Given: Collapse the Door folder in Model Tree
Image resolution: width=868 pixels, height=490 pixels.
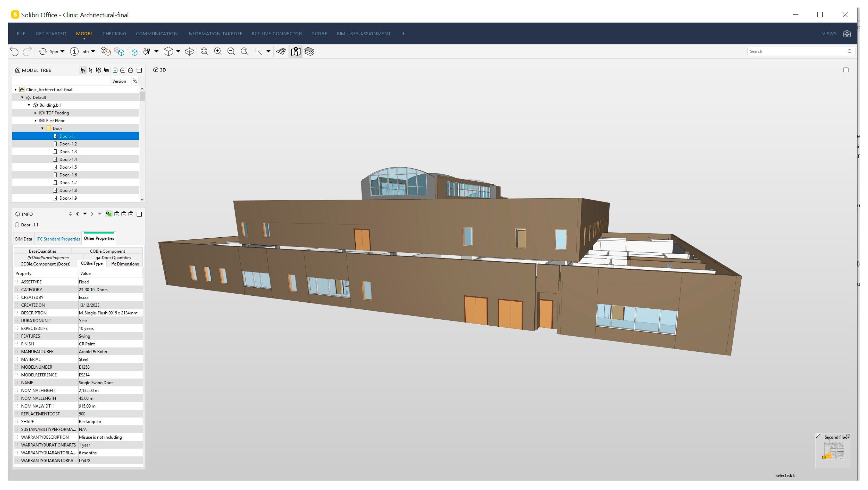Looking at the screenshot, I should click(x=42, y=129).
